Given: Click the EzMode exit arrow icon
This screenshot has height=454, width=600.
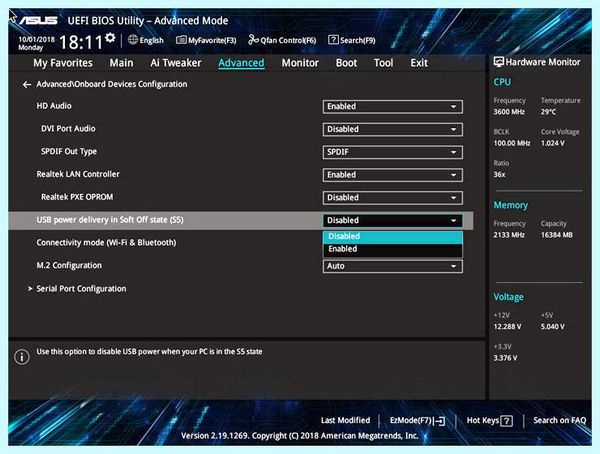Looking at the screenshot, I should (439, 421).
